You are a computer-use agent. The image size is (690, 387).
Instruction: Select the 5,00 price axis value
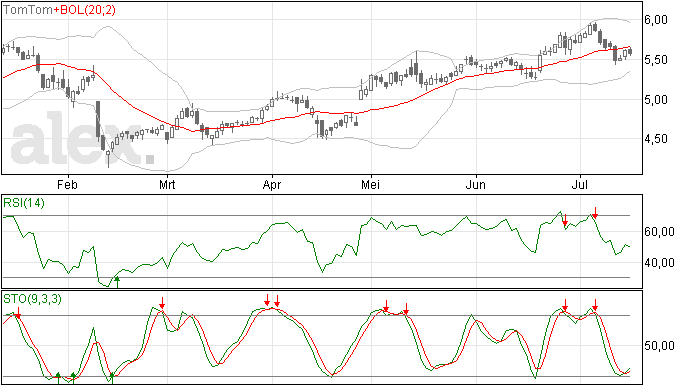(x=656, y=100)
